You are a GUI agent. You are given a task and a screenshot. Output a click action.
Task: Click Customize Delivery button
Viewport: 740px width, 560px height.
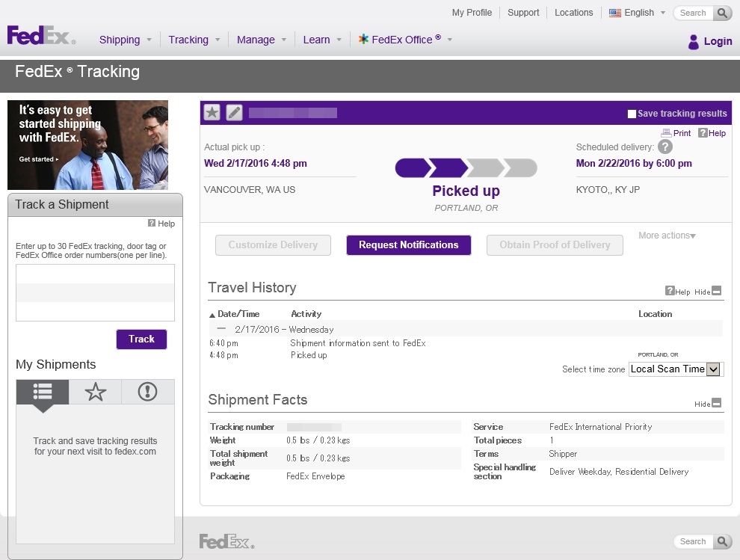[274, 245]
